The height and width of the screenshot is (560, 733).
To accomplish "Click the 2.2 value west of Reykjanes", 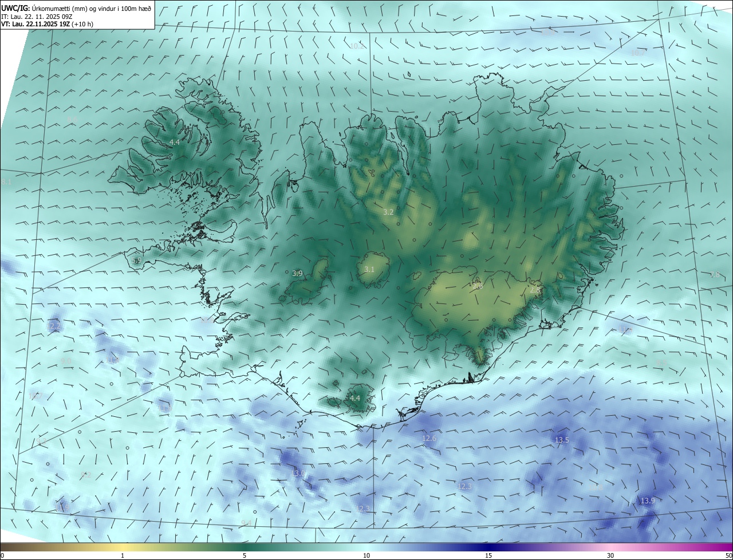I will (x=56, y=326).
